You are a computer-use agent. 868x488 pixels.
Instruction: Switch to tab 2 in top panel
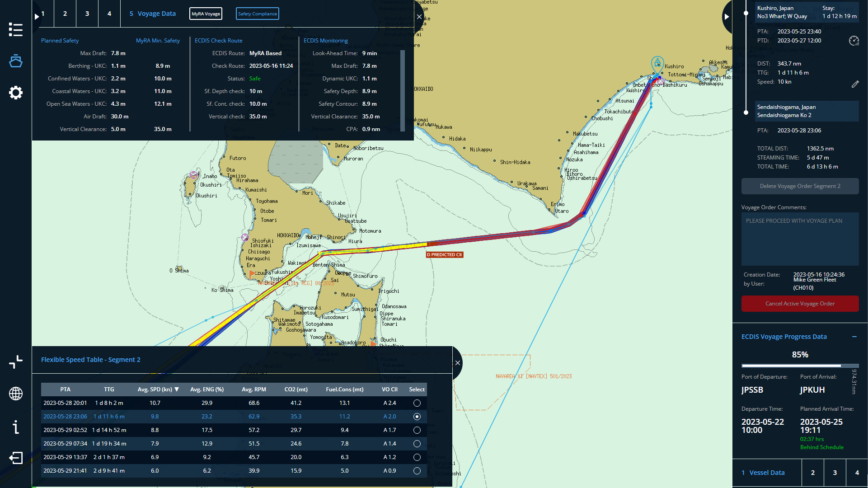65,14
